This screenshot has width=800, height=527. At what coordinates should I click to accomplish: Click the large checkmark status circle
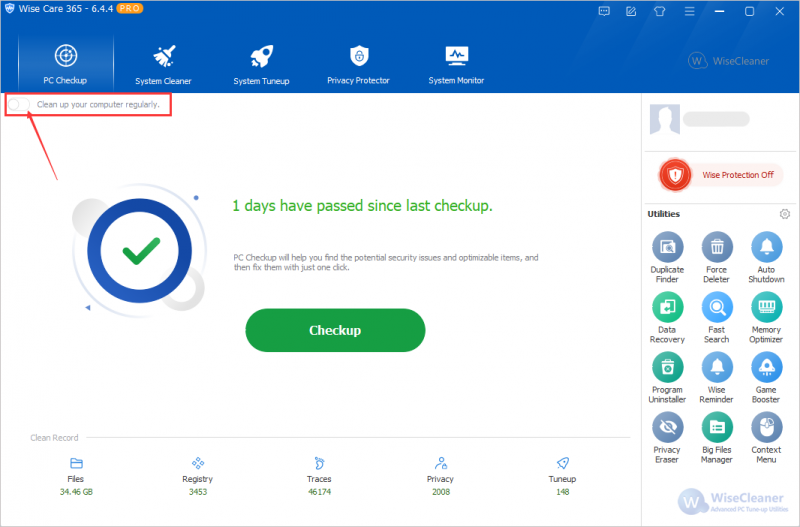(x=140, y=250)
